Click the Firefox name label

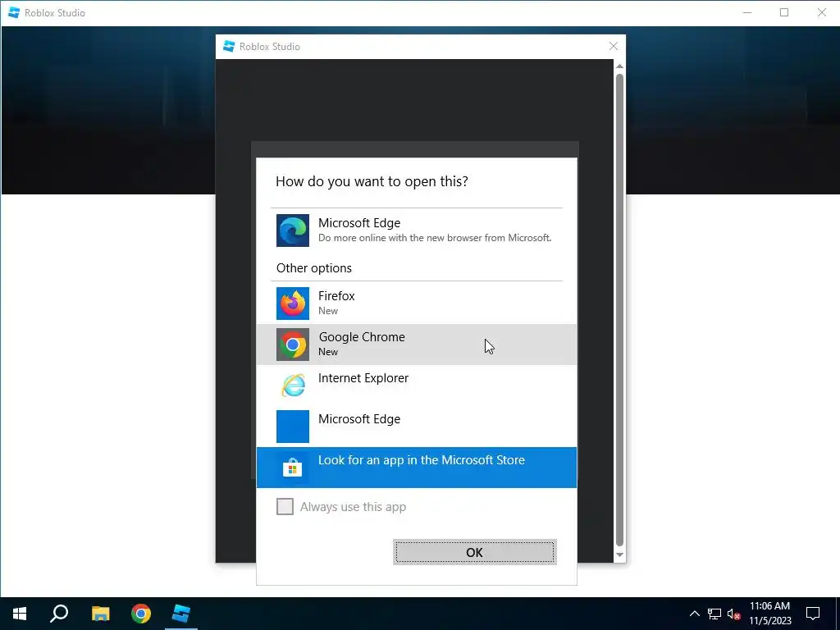click(x=336, y=295)
